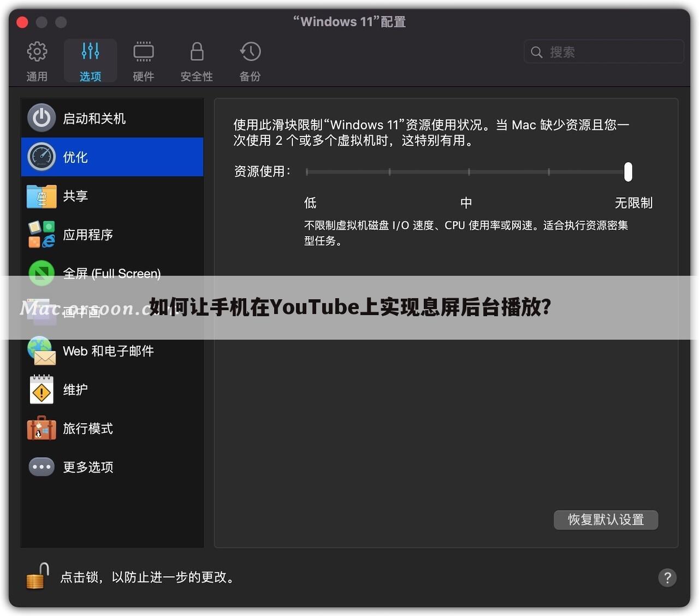
Task: Click the 搜索 input field
Action: (x=603, y=52)
